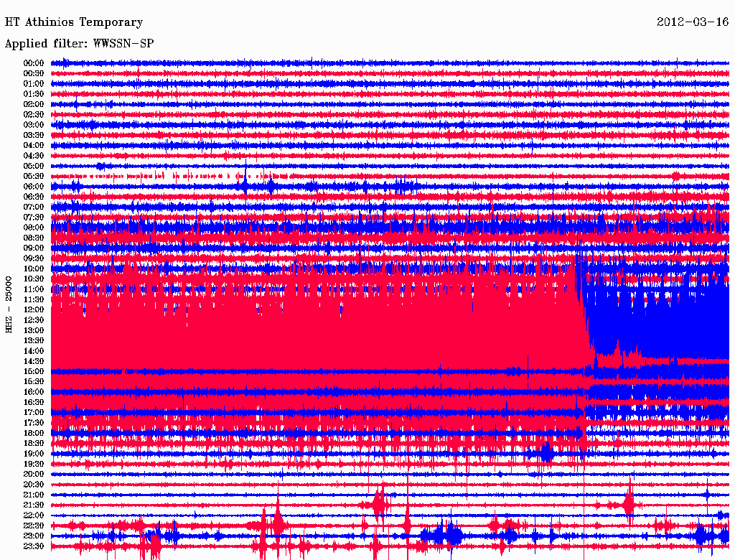Click the 07:30 time label
Screen dimensions: 735x560
pos(34,217)
